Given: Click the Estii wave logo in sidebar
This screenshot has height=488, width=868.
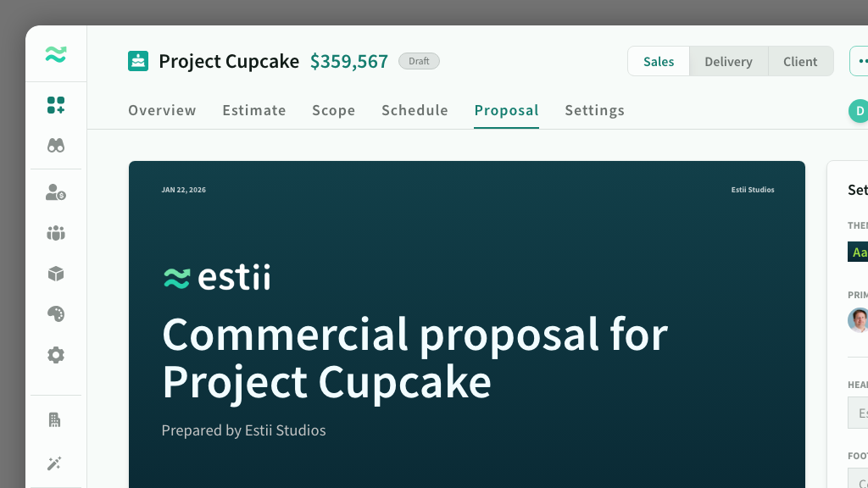Looking at the screenshot, I should [x=56, y=55].
